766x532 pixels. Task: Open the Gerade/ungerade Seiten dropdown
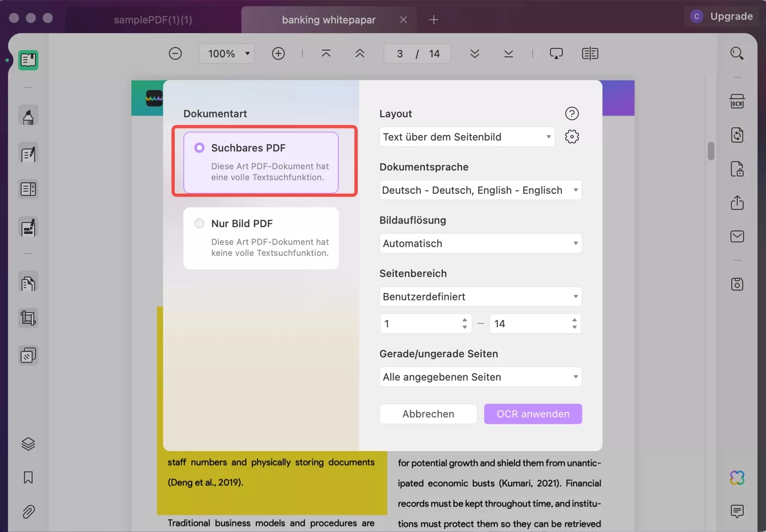[481, 377]
